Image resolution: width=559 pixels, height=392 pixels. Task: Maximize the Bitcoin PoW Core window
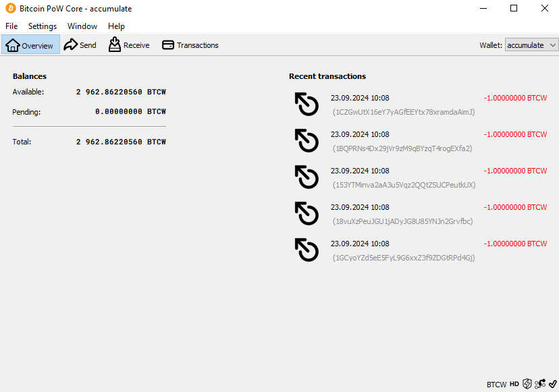[514, 8]
